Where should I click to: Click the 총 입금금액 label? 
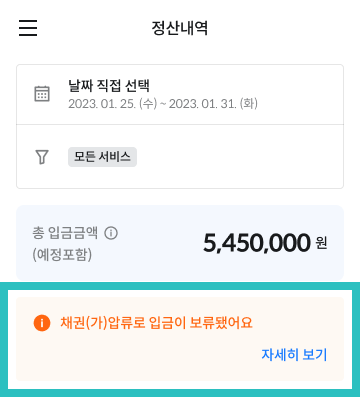(x=65, y=233)
